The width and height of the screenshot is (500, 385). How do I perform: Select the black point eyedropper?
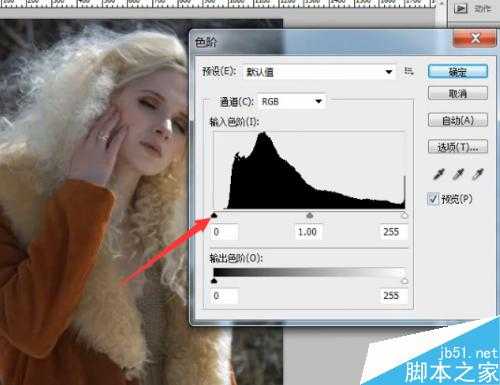click(x=439, y=174)
